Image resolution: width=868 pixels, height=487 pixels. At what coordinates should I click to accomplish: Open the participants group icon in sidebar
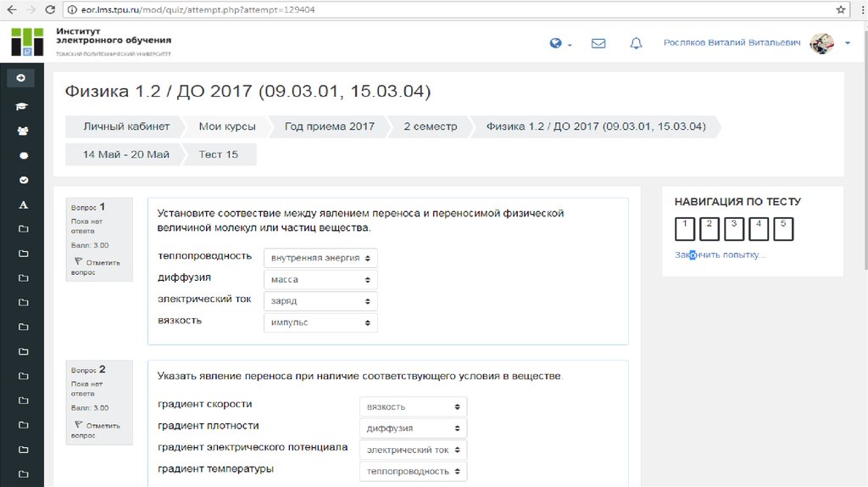23,132
